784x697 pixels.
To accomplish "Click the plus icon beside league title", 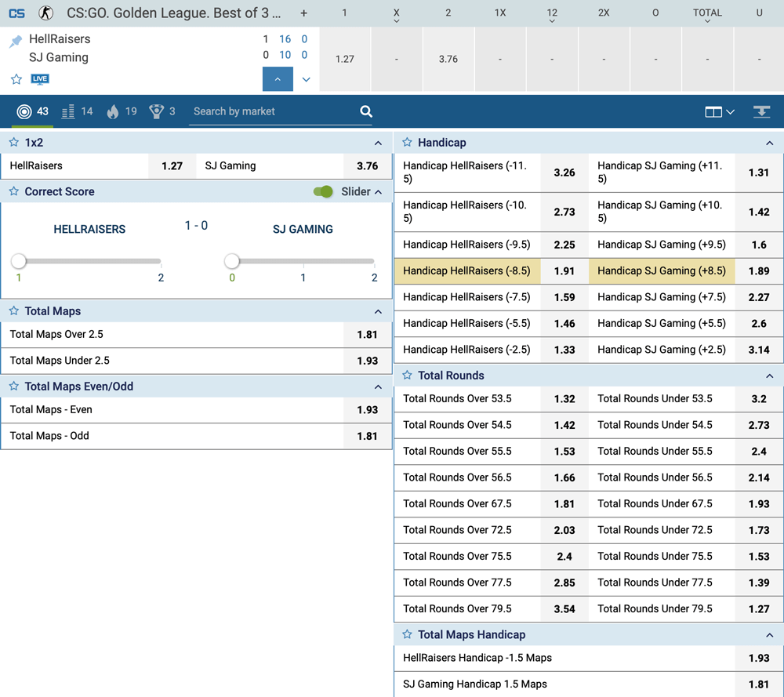I will tap(303, 13).
